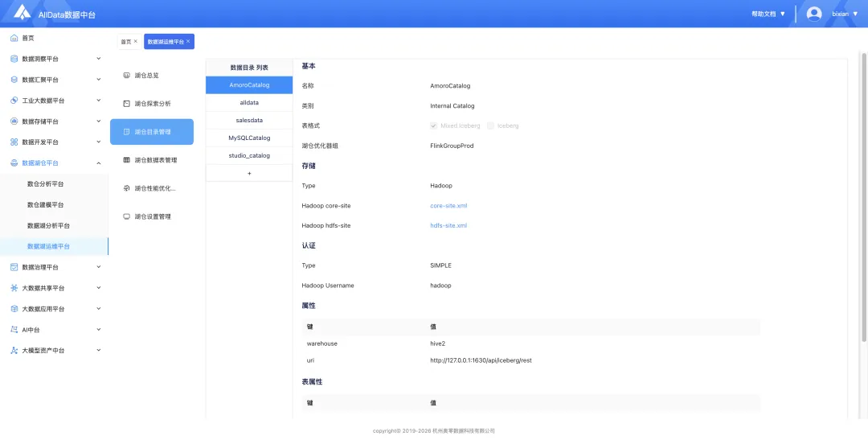Open the 帮助文档 dropdown

768,14
